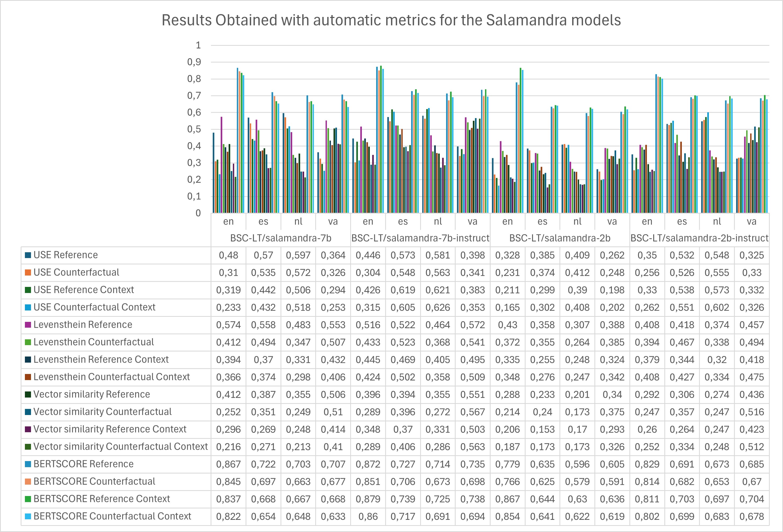Click the chart title text
Screen dimensions: 783x532
point(391,20)
